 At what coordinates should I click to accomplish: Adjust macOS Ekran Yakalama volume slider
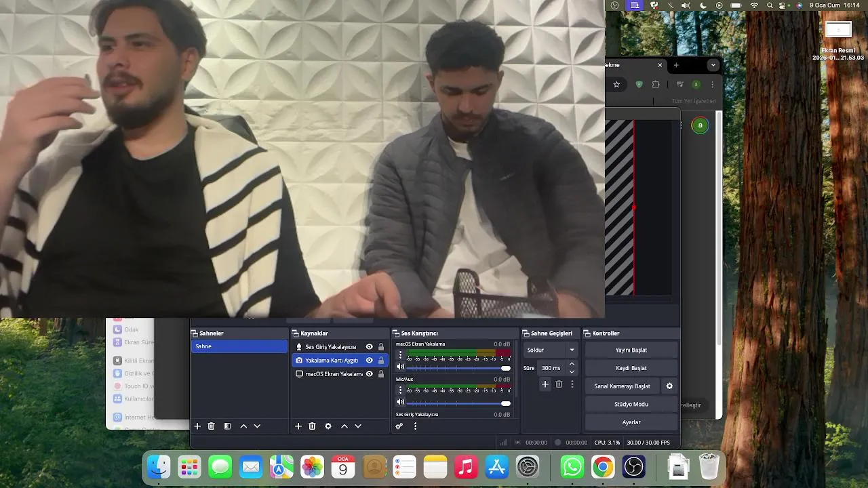tap(458, 368)
